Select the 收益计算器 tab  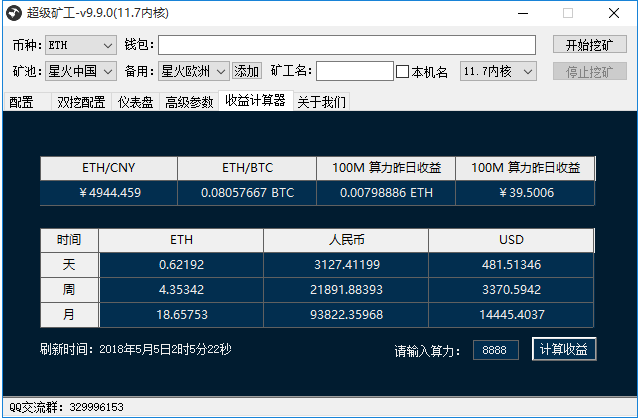coord(256,100)
